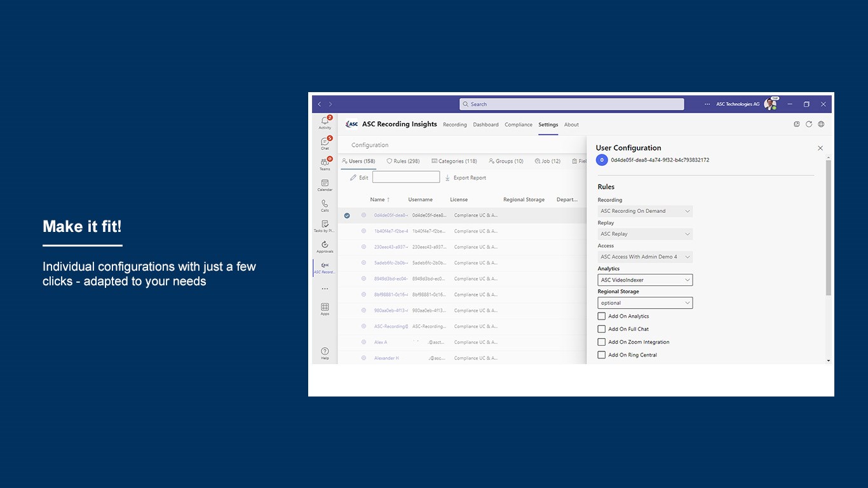
Task: Open the Job (12) tab
Action: [x=548, y=161]
